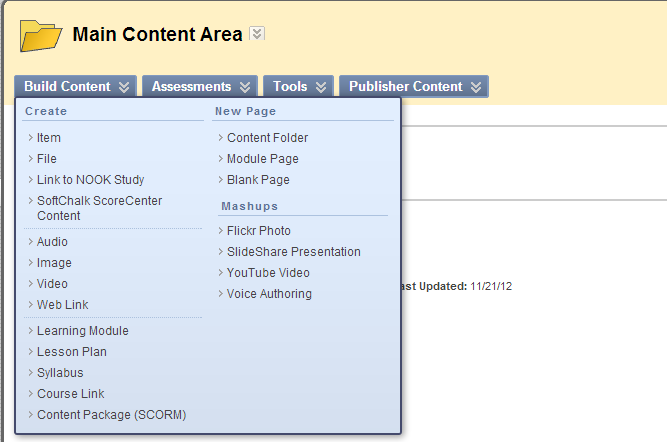Create a new Blank Page
This screenshot has width=667, height=442.
[x=258, y=180]
